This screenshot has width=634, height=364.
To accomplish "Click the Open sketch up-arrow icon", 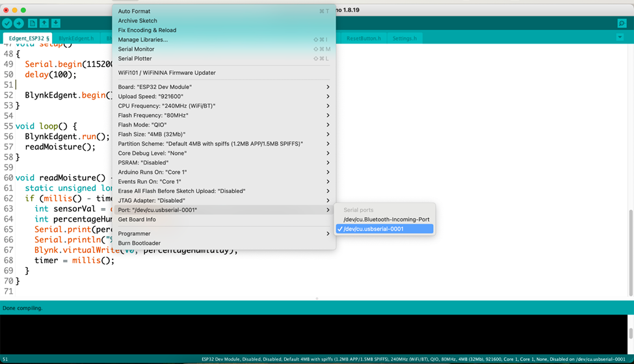I will [x=44, y=23].
